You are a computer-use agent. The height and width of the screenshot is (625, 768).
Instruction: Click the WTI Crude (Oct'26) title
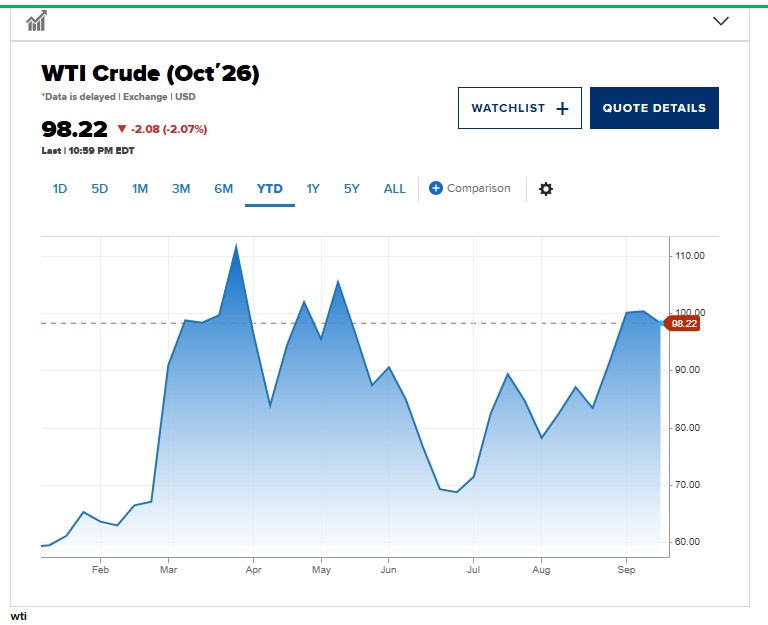[x=150, y=73]
